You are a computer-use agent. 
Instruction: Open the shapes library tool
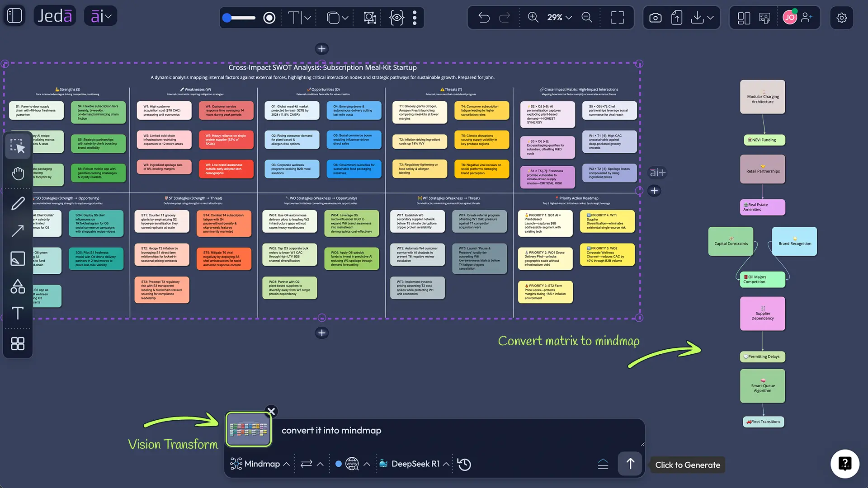[18, 286]
